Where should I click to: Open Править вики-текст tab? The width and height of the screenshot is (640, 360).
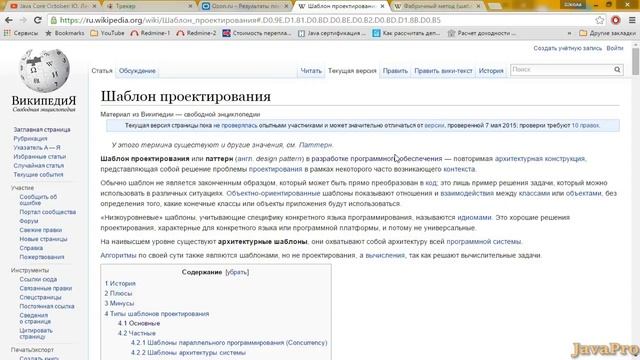[x=443, y=71]
